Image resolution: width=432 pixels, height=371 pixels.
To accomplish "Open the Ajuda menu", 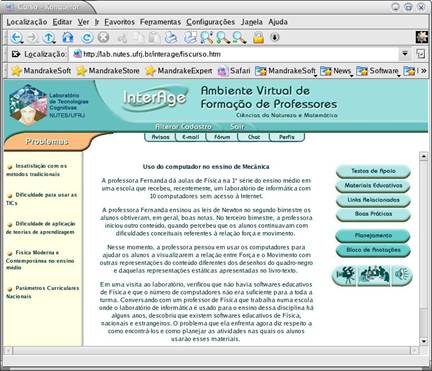I will point(278,22).
